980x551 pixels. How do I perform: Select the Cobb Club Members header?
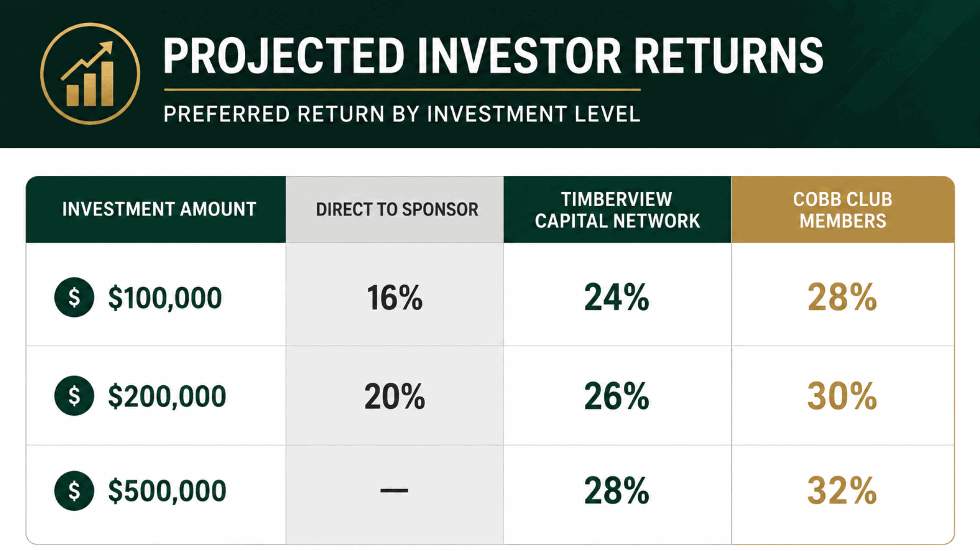(x=843, y=210)
